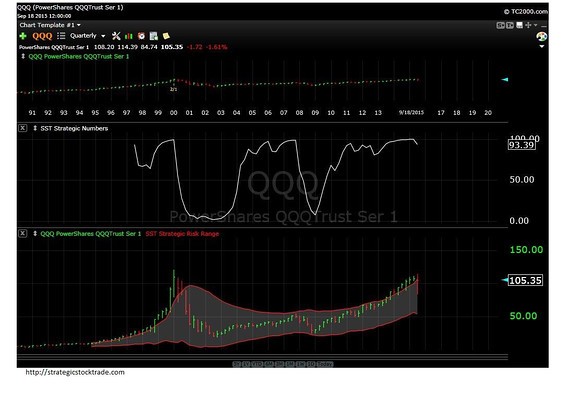Click the red SST Strategic Risk Range label

point(182,234)
